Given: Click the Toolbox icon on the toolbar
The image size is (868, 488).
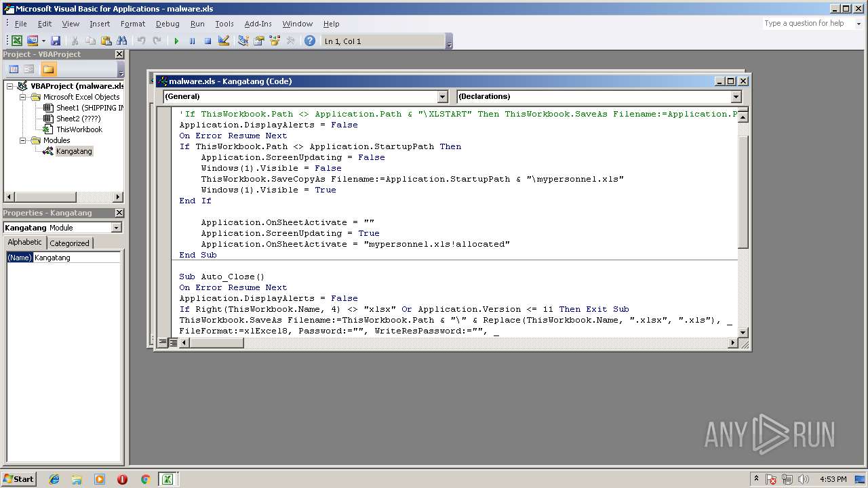Looking at the screenshot, I should (290, 41).
